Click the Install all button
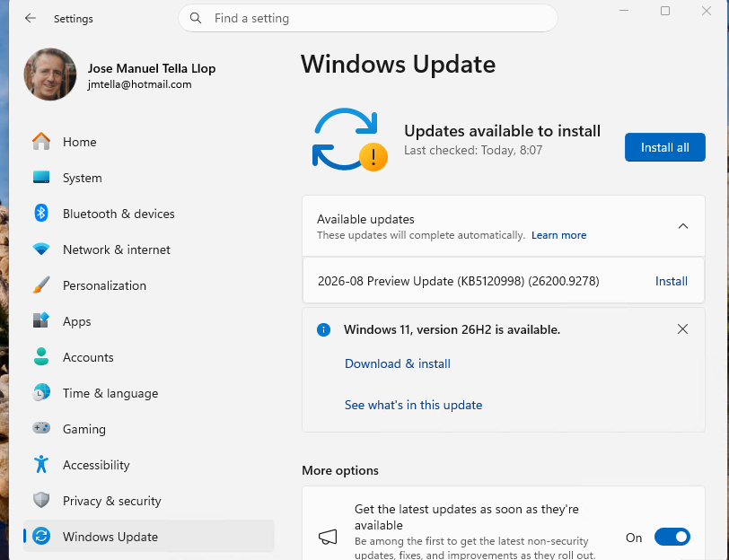729x560 pixels. 665,147
